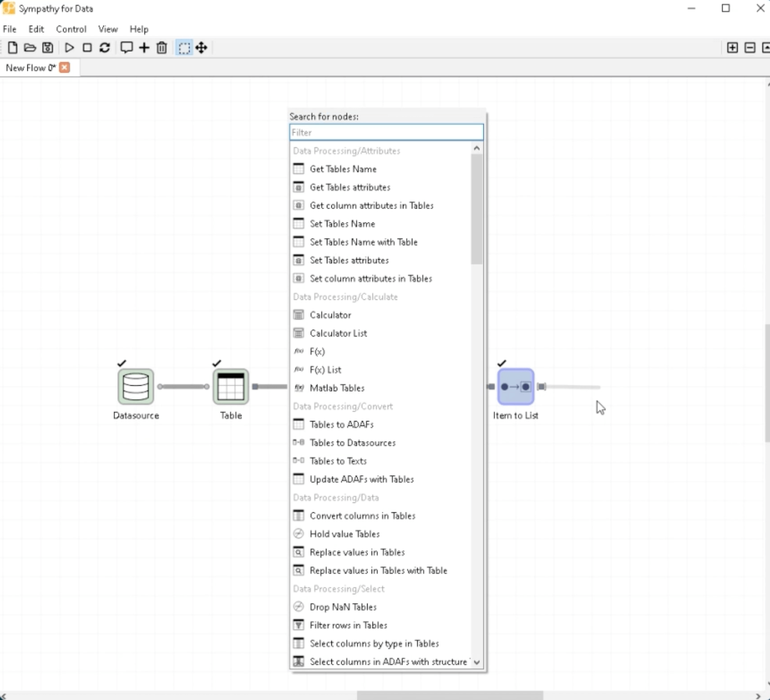The image size is (770, 700).
Task: Choose Drop NaN Tables
Action: click(x=381, y=607)
